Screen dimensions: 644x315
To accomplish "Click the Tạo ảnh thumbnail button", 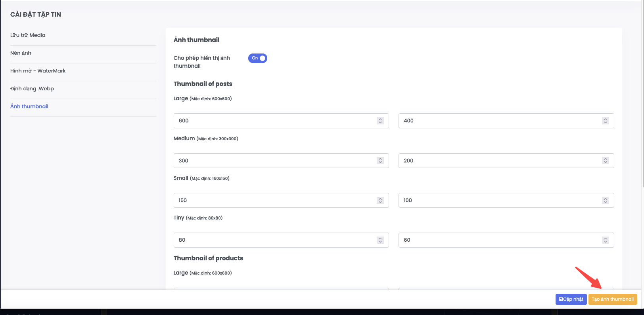I will 613,299.
